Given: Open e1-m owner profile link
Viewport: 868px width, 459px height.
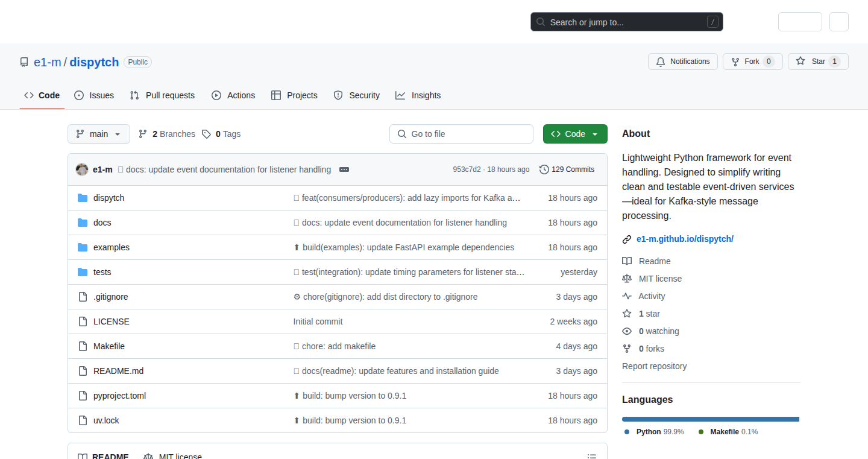Looking at the screenshot, I should [x=48, y=62].
